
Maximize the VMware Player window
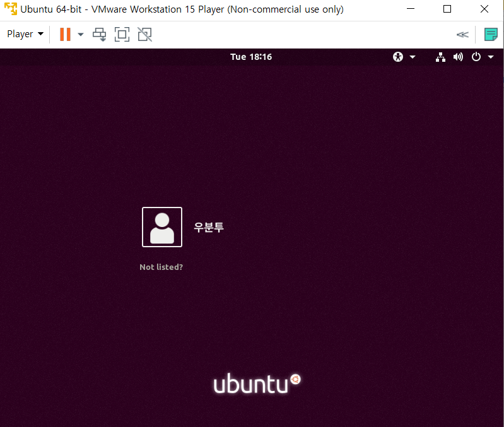click(x=447, y=9)
